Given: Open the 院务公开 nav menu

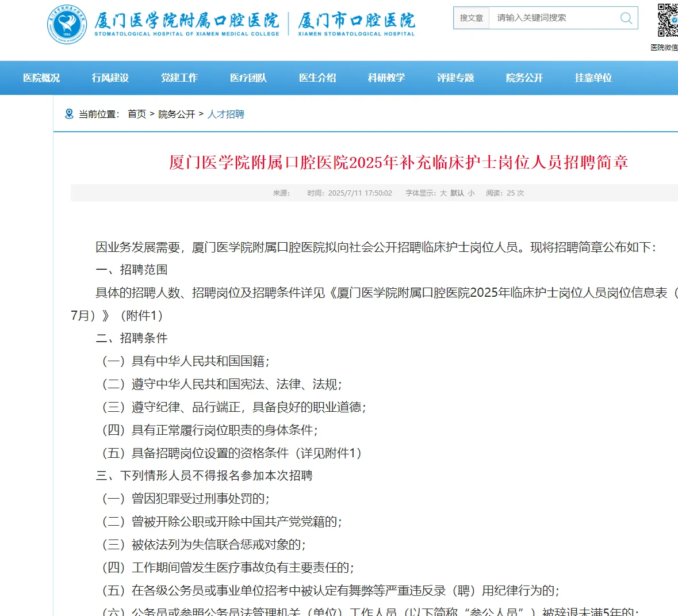Looking at the screenshot, I should [x=524, y=78].
